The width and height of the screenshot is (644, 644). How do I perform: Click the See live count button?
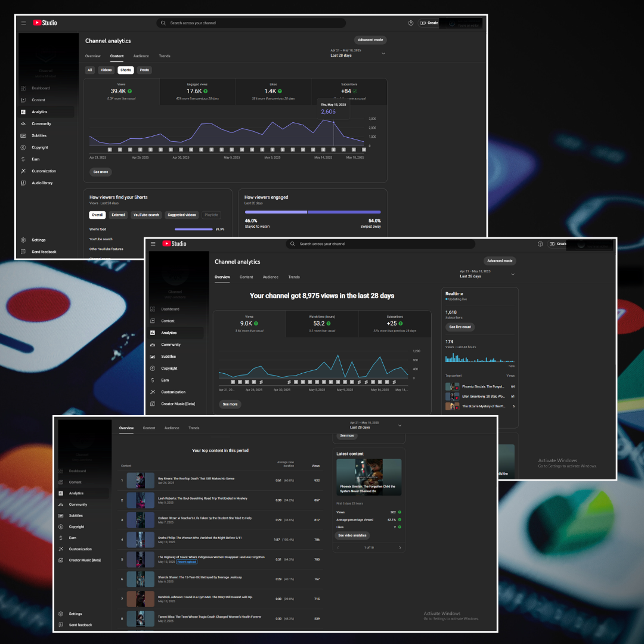(460, 327)
